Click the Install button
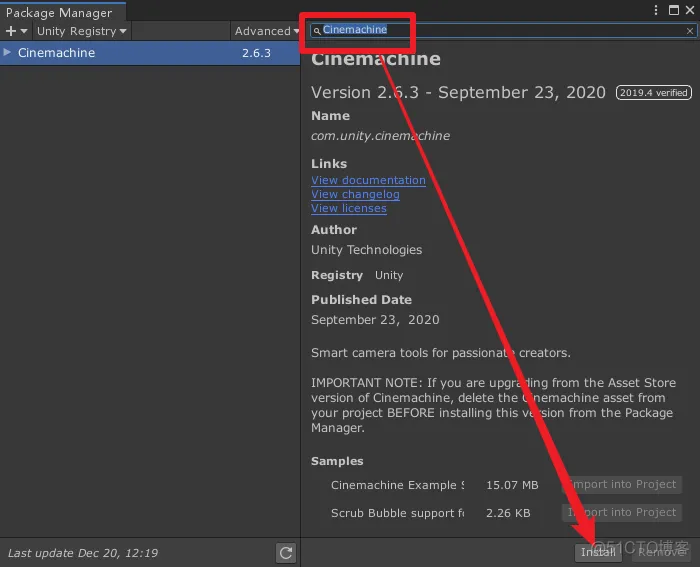This screenshot has width=700, height=567. tap(598, 552)
